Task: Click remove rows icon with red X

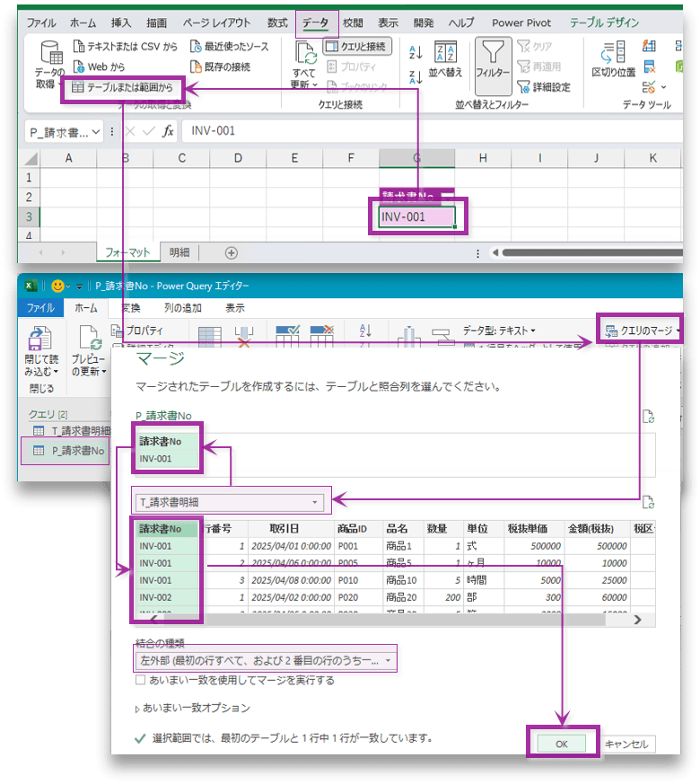Action: [322, 336]
